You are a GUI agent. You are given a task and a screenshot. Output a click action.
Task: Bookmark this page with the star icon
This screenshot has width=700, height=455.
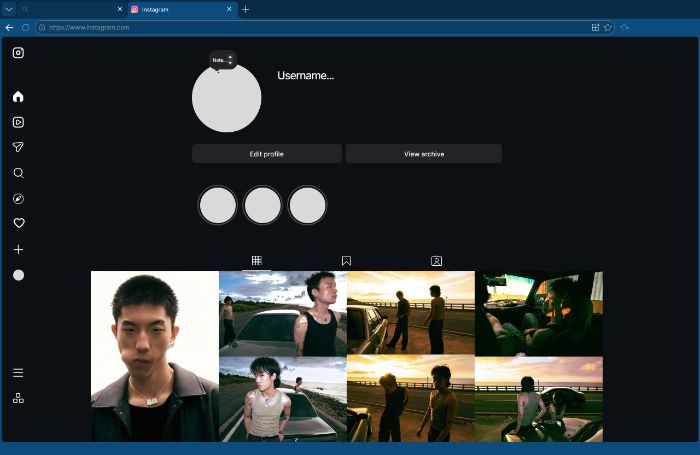pos(608,28)
